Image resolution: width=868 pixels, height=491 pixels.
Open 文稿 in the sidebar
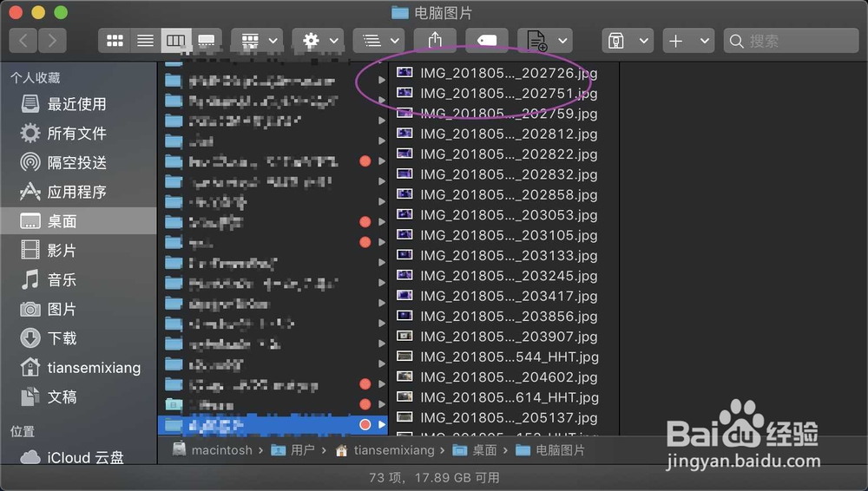pos(78,397)
